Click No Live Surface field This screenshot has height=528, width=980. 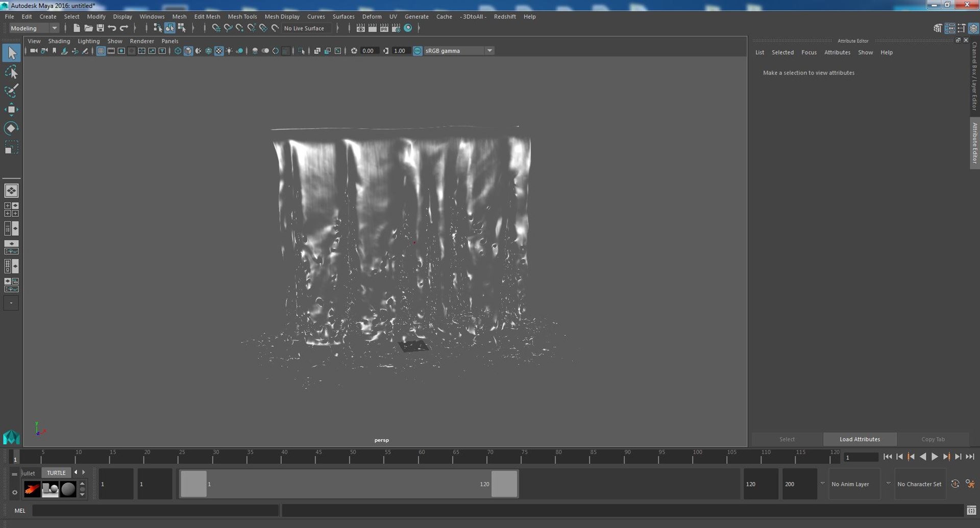pyautogui.click(x=305, y=28)
